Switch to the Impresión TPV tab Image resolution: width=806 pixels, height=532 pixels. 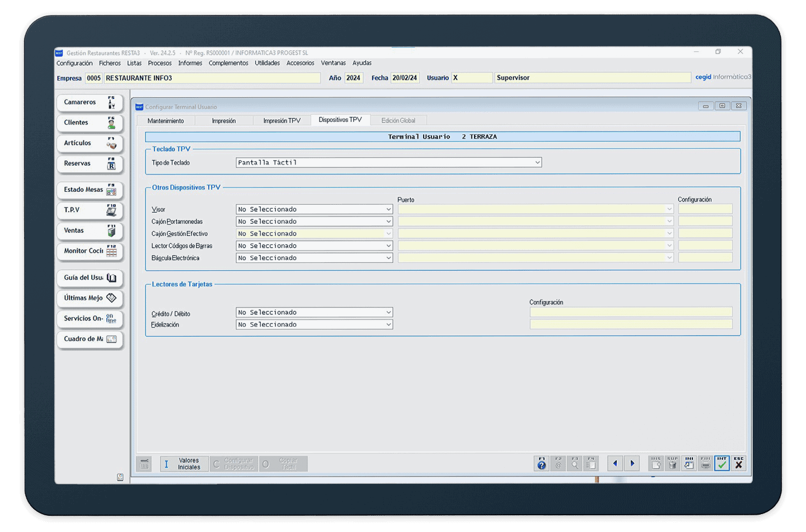[x=282, y=121]
